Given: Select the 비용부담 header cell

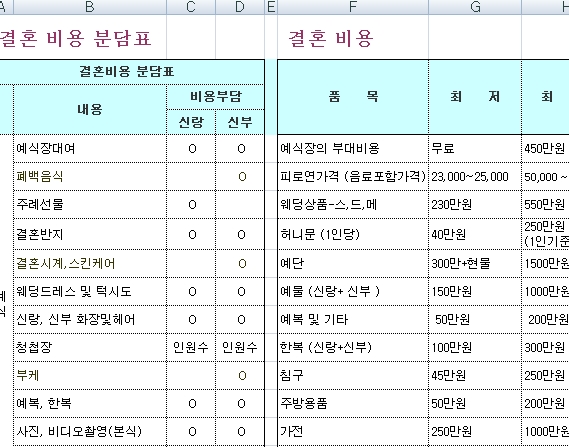Looking at the screenshot, I should point(216,97).
